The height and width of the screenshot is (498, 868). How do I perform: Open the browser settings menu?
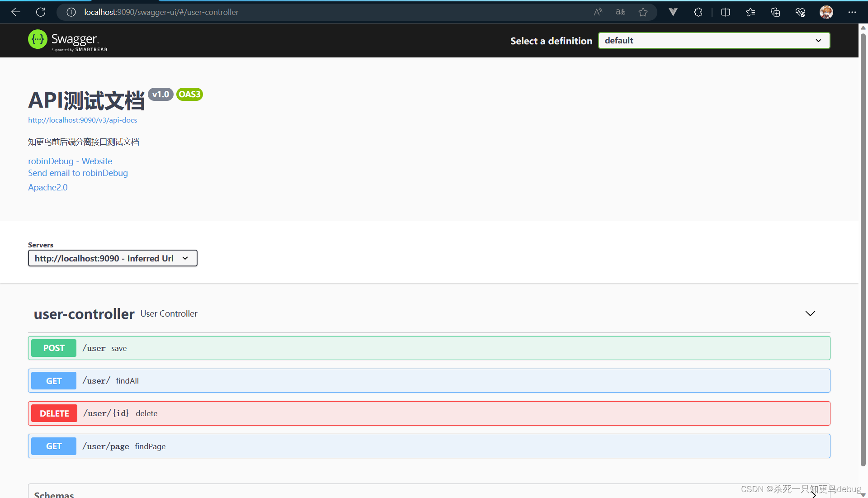(x=853, y=12)
